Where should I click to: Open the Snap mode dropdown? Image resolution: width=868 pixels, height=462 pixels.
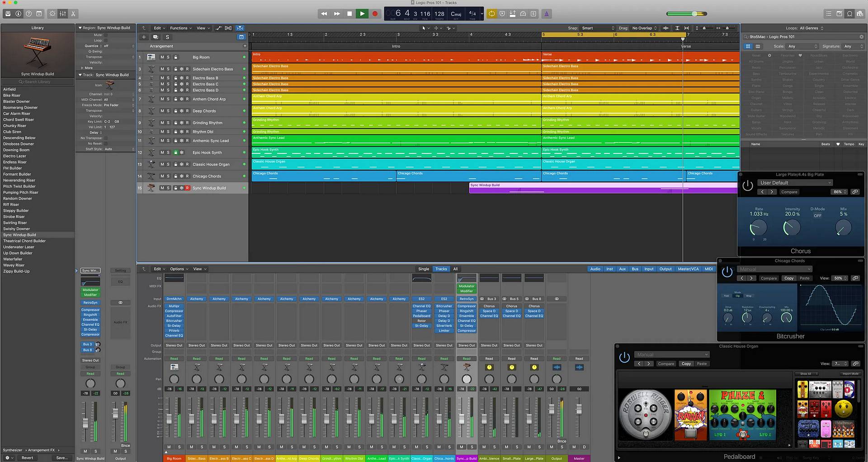click(x=598, y=28)
